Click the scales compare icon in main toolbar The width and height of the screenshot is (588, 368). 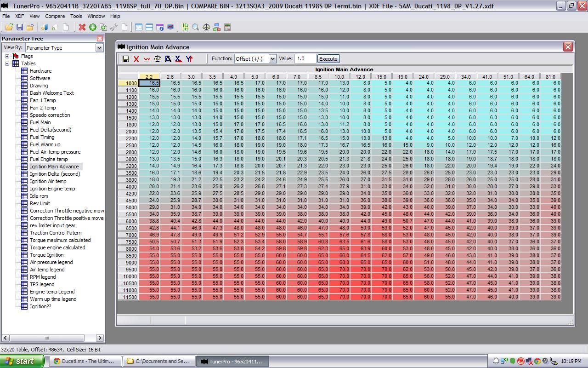(206, 27)
